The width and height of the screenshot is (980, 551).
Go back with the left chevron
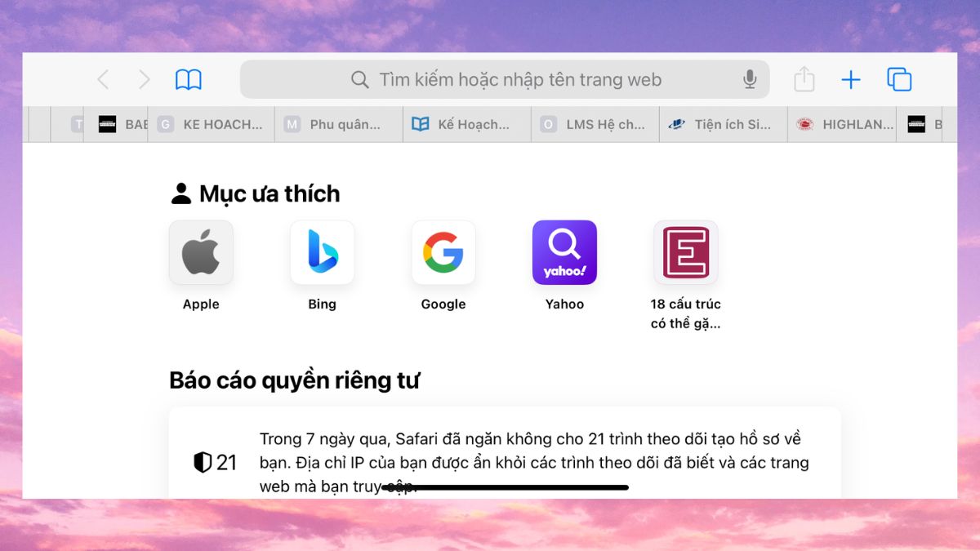[103, 79]
